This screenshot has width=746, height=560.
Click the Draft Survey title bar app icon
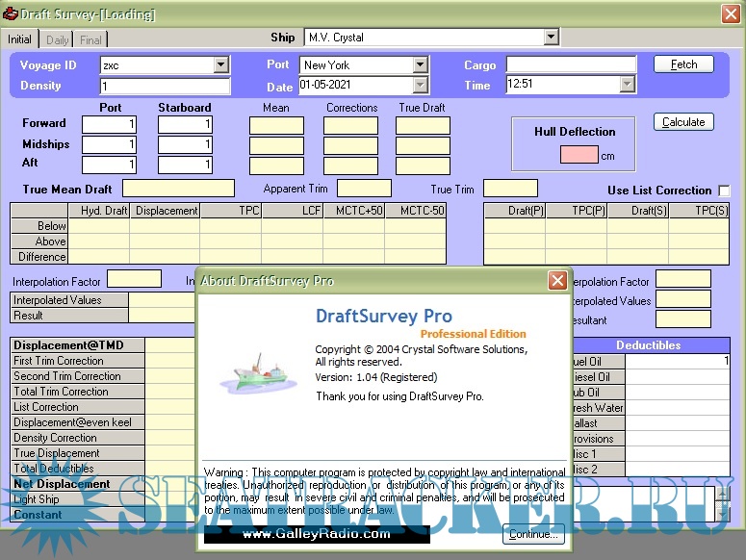point(11,14)
